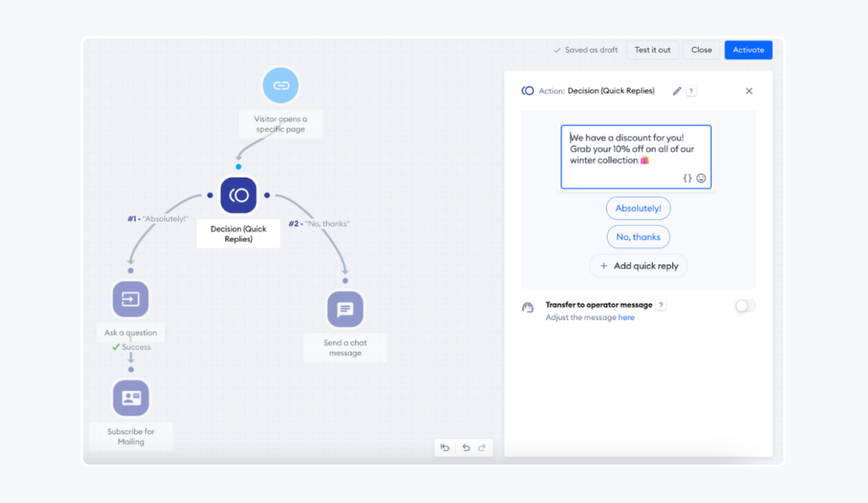Open the emoji picker in message editor
Image resolution: width=868 pixels, height=503 pixels.
pos(700,178)
